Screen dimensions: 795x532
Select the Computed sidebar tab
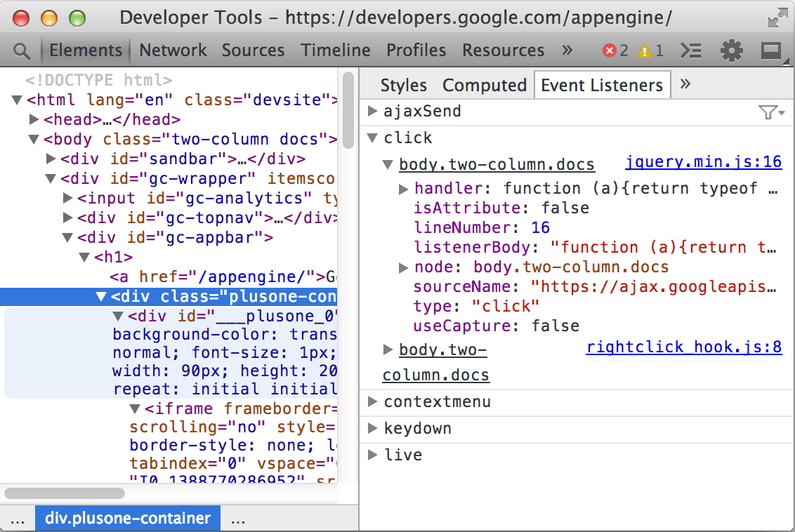coord(484,85)
